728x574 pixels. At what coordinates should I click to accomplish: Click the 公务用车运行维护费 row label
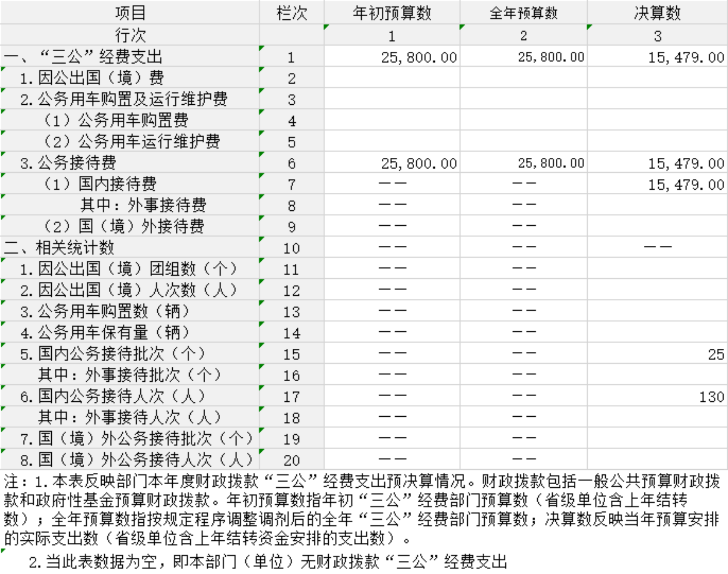click(x=131, y=142)
